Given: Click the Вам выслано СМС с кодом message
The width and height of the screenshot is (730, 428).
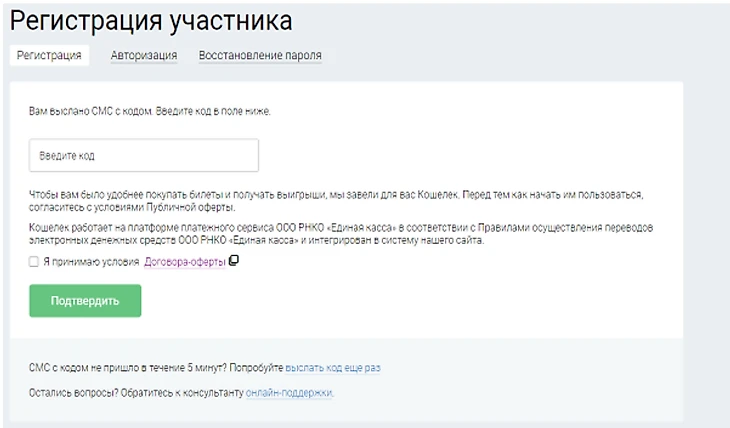Looking at the screenshot, I should pyautogui.click(x=149, y=111).
